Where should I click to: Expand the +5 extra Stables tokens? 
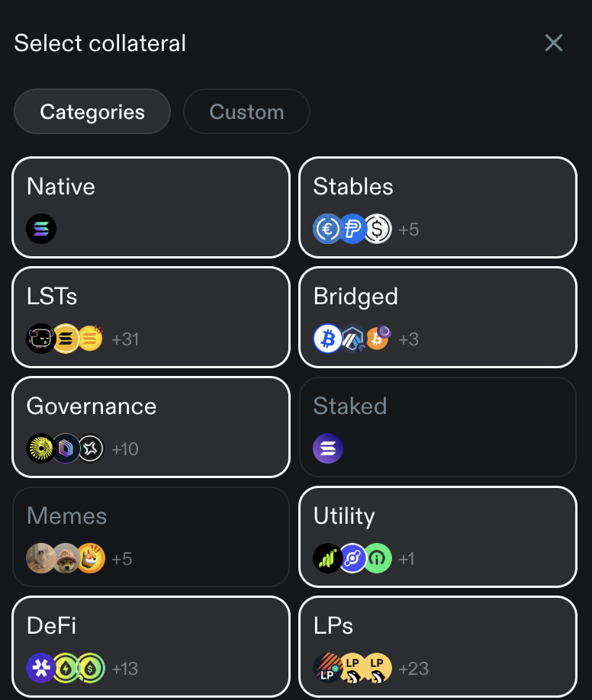(x=408, y=228)
